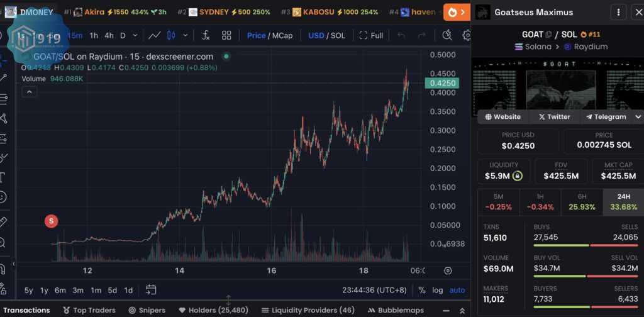Open the multi-chart layout grid icon
Image resolution: width=644 pixels, height=317 pixels.
coord(226,35)
